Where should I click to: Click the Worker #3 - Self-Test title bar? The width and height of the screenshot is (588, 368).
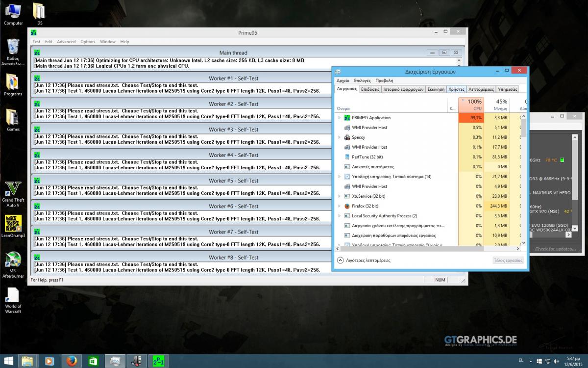pyautogui.click(x=233, y=129)
